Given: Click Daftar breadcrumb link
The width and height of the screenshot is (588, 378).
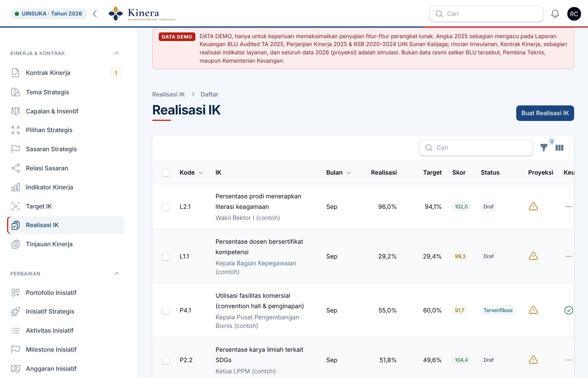Looking at the screenshot, I should (x=209, y=94).
